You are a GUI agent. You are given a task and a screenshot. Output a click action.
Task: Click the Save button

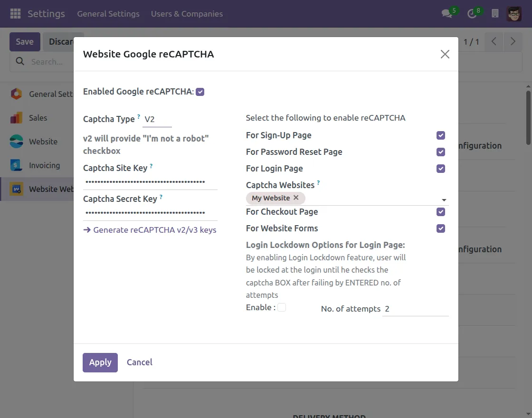click(x=25, y=42)
